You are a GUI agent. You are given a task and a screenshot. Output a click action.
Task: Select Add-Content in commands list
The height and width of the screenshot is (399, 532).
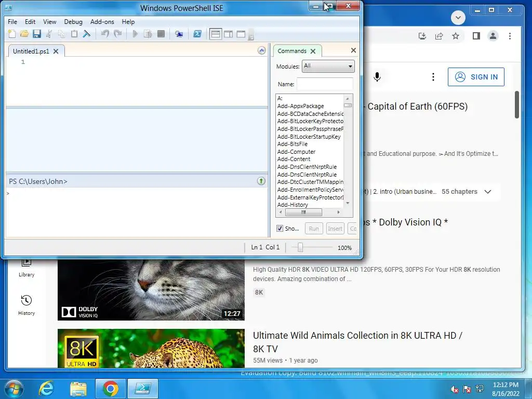coord(294,159)
